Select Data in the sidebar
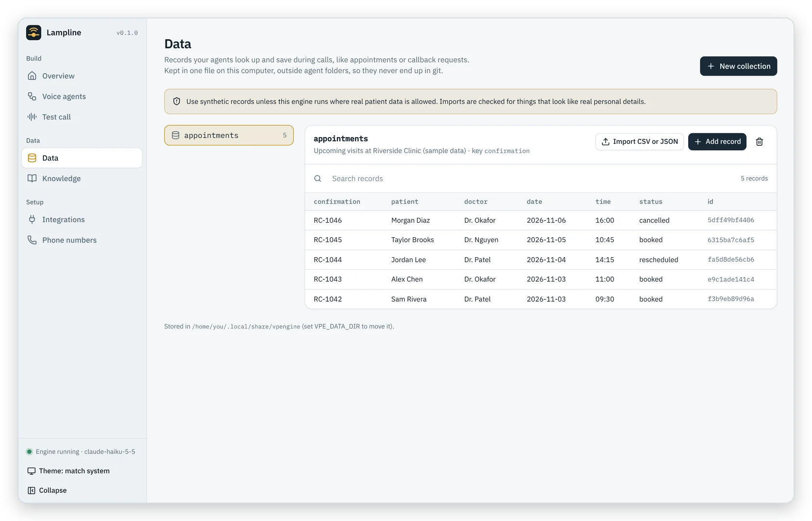This screenshot has height=521, width=812. [x=82, y=158]
